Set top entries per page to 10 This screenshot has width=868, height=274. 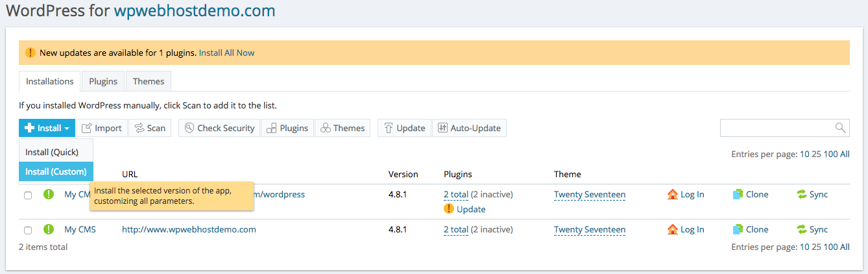[804, 154]
